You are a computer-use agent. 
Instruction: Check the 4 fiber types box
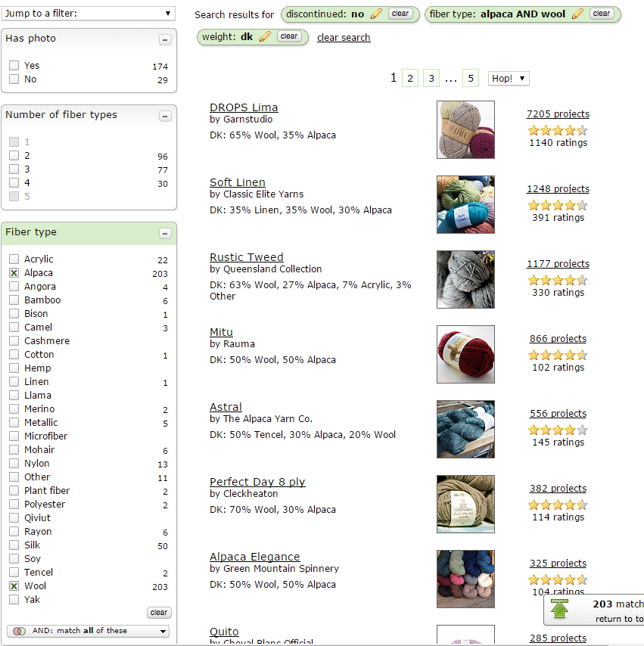pos(14,182)
